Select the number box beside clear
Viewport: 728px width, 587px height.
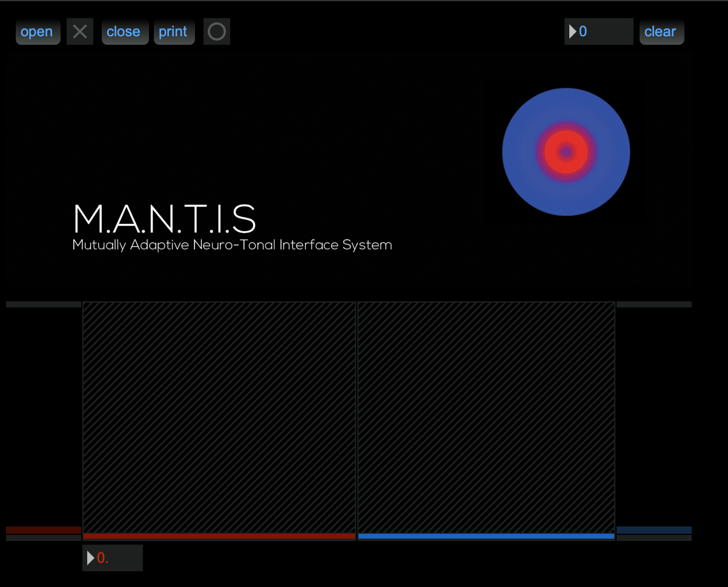tap(599, 31)
